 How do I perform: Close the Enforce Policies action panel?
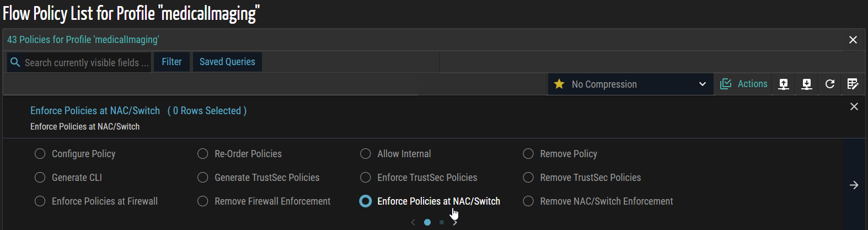click(x=854, y=106)
